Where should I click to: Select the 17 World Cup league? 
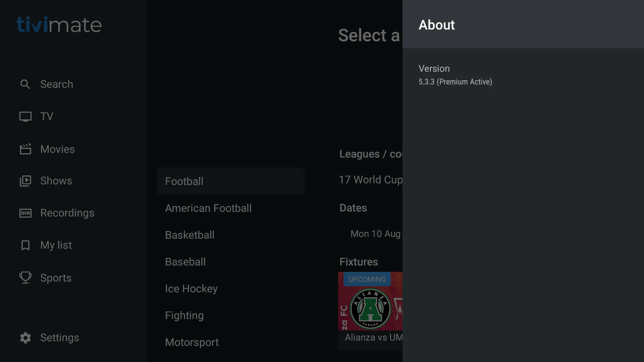[x=371, y=180]
